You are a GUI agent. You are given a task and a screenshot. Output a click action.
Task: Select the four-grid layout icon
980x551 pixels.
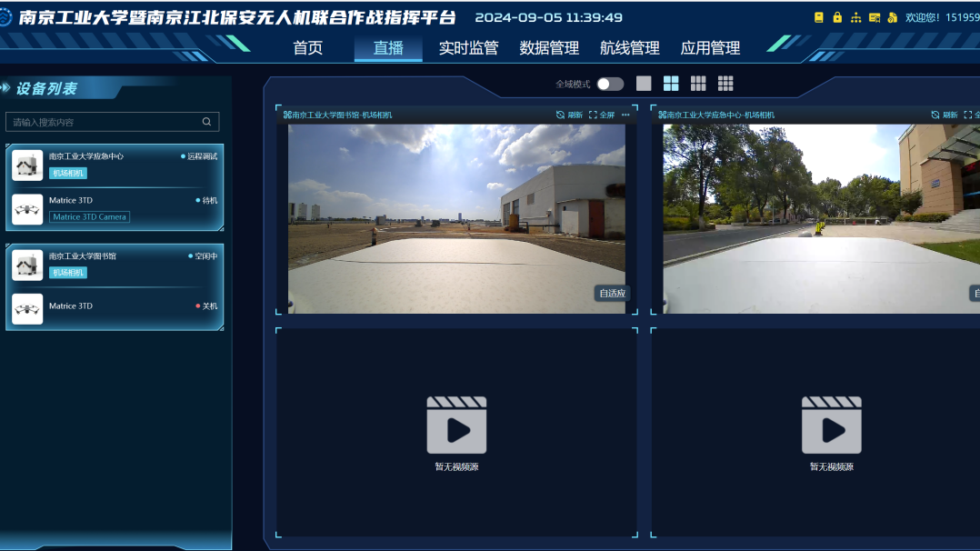pos(671,84)
